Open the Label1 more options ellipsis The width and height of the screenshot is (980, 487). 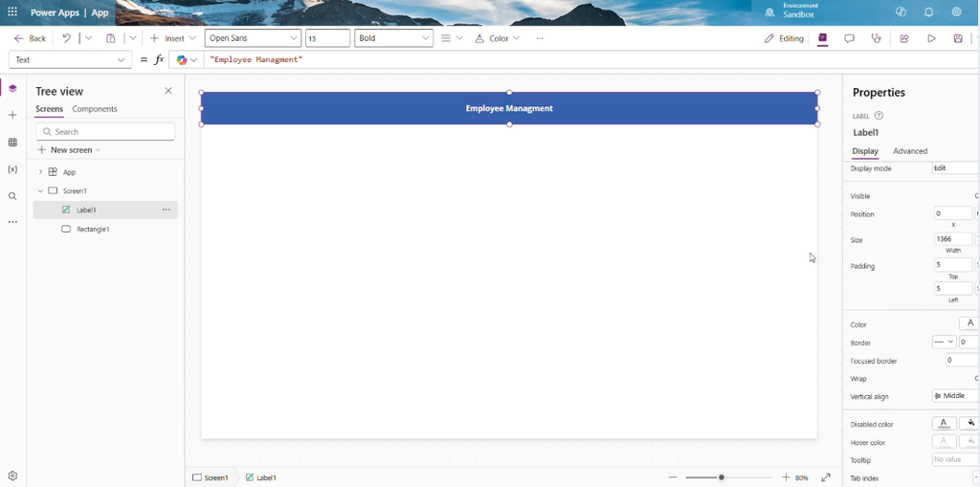pyautogui.click(x=167, y=210)
